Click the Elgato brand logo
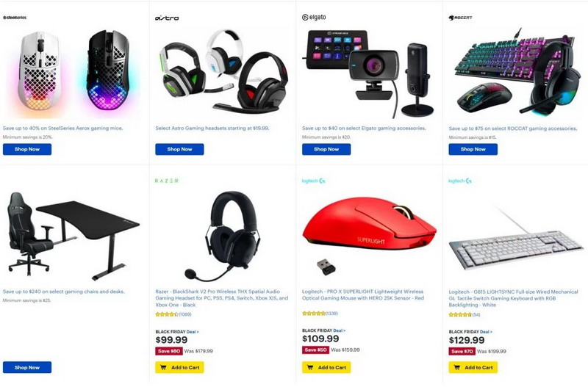Screen dimensions: 588x387 (x=314, y=17)
